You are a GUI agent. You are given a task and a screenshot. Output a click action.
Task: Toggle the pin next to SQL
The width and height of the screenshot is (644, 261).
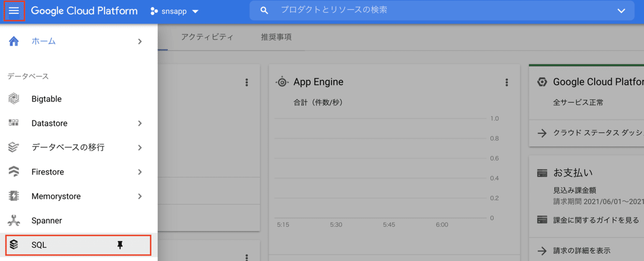click(x=120, y=245)
